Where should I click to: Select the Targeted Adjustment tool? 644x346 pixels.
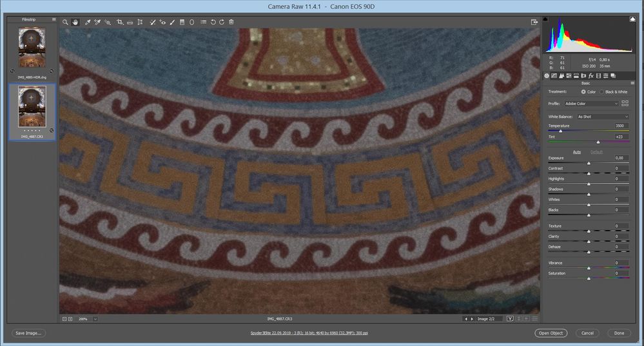[108, 22]
